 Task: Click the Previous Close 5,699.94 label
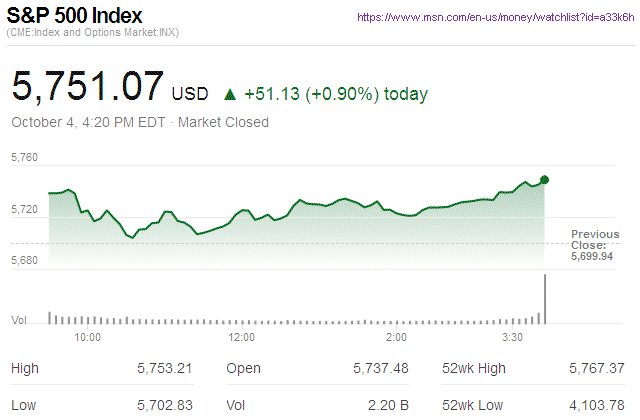point(596,244)
